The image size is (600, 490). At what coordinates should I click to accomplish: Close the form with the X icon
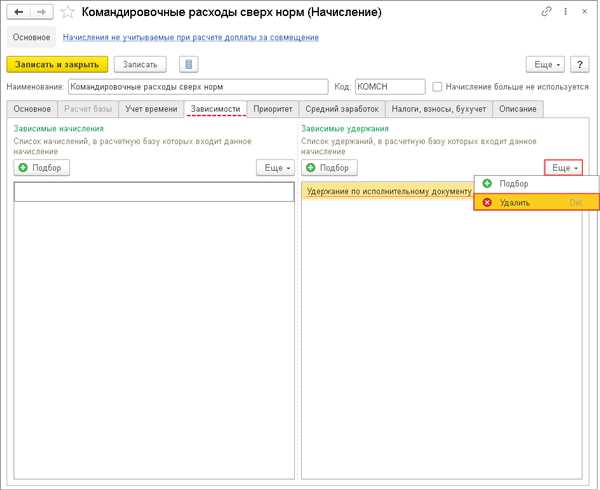point(585,12)
